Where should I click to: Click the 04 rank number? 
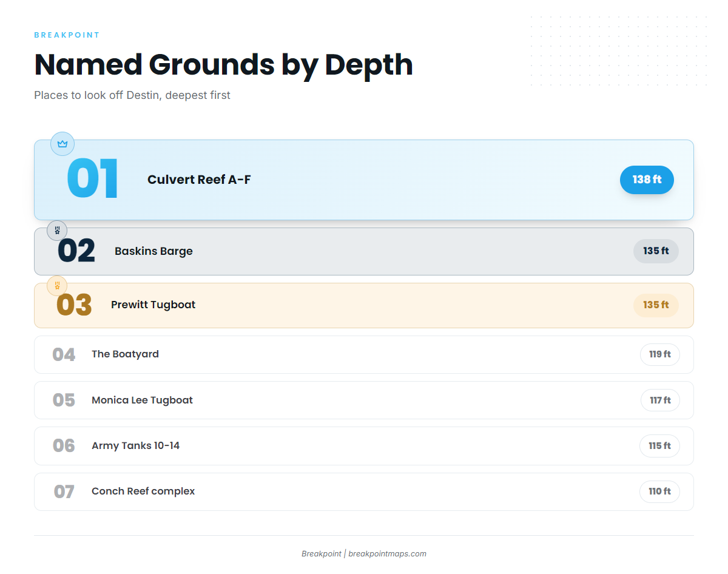pyautogui.click(x=64, y=355)
